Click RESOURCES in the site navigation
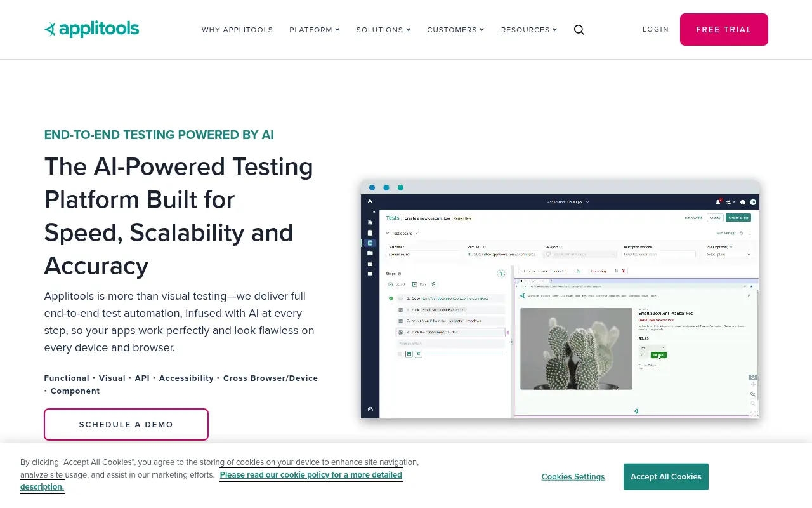 tap(525, 29)
